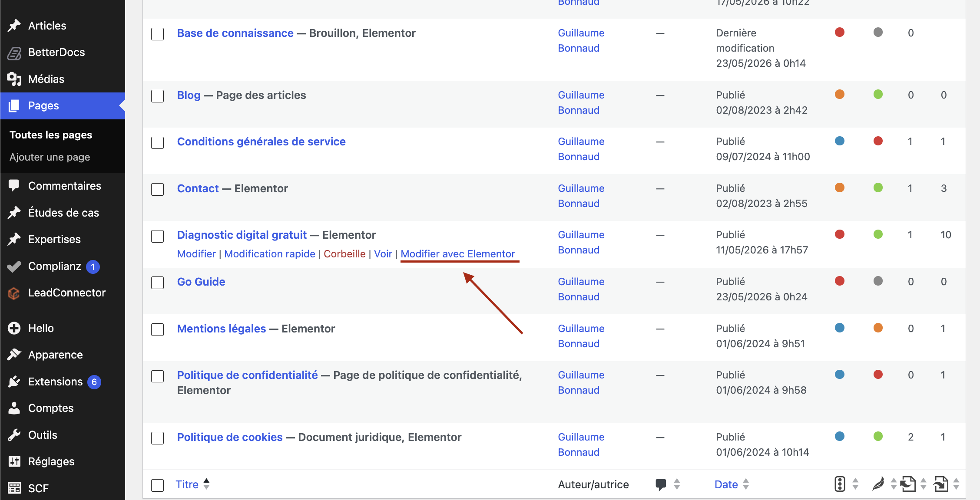Click the Complianz checkmark icon
Viewport: 980px width, 500px height.
tap(14, 266)
